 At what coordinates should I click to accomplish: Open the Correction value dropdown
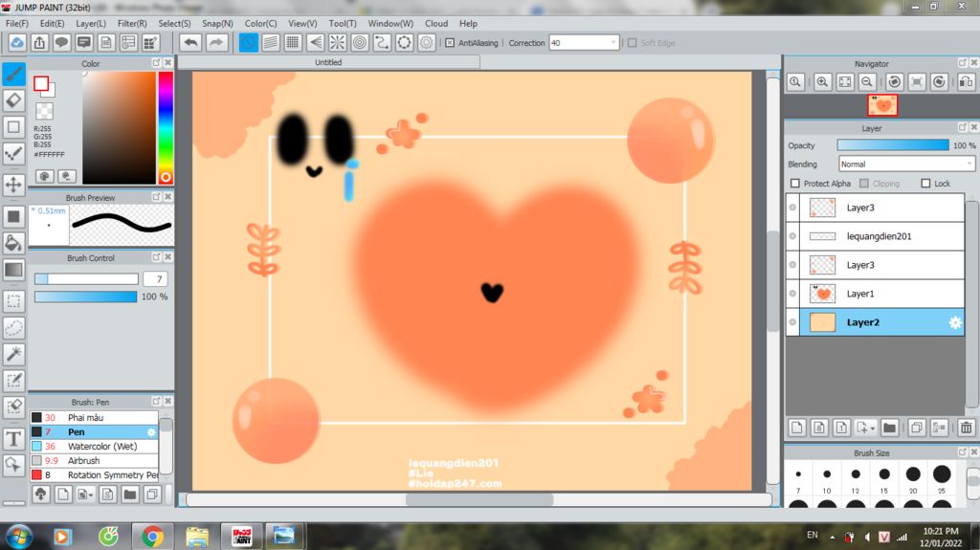[612, 42]
